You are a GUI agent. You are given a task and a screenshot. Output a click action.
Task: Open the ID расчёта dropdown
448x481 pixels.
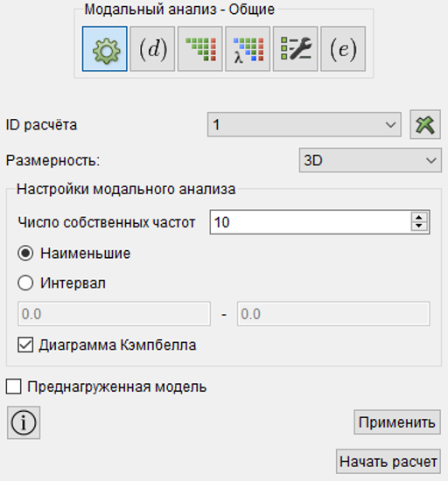(x=304, y=124)
